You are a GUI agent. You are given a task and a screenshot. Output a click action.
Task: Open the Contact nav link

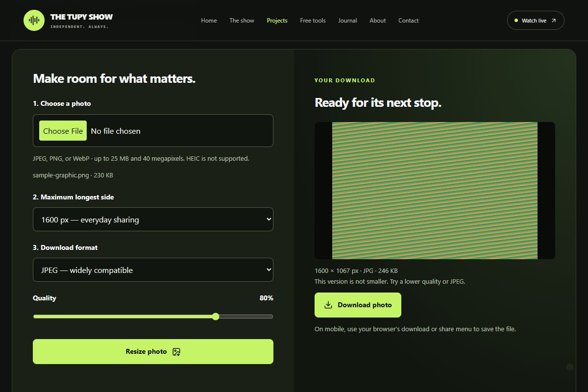click(408, 21)
